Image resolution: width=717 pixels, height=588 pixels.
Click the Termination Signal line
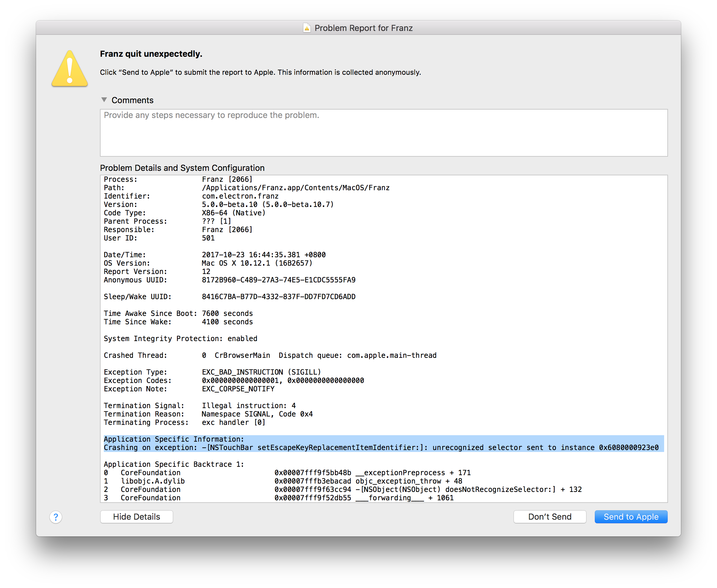pyautogui.click(x=200, y=406)
